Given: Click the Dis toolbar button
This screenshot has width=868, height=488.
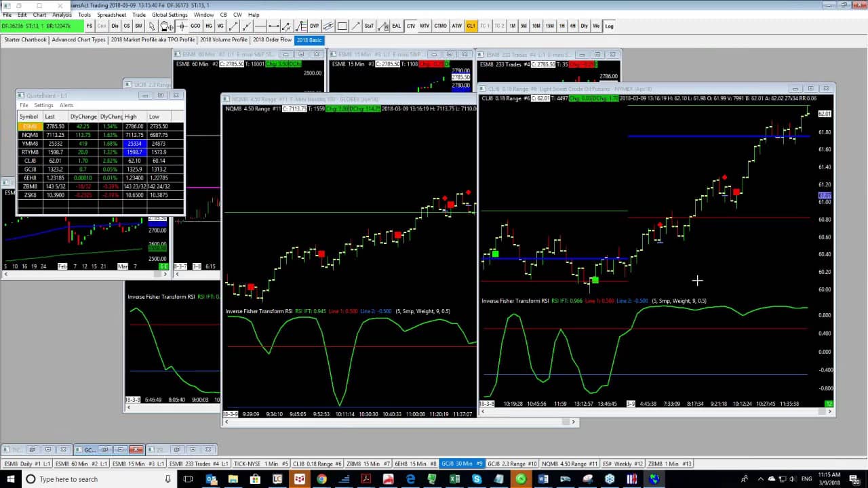Looking at the screenshot, I should [x=115, y=26].
